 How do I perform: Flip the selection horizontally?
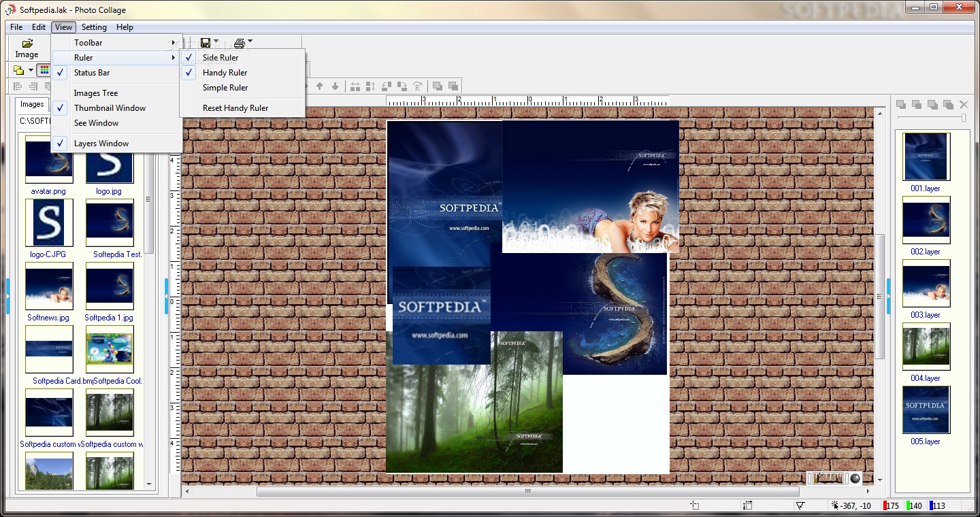355,86
